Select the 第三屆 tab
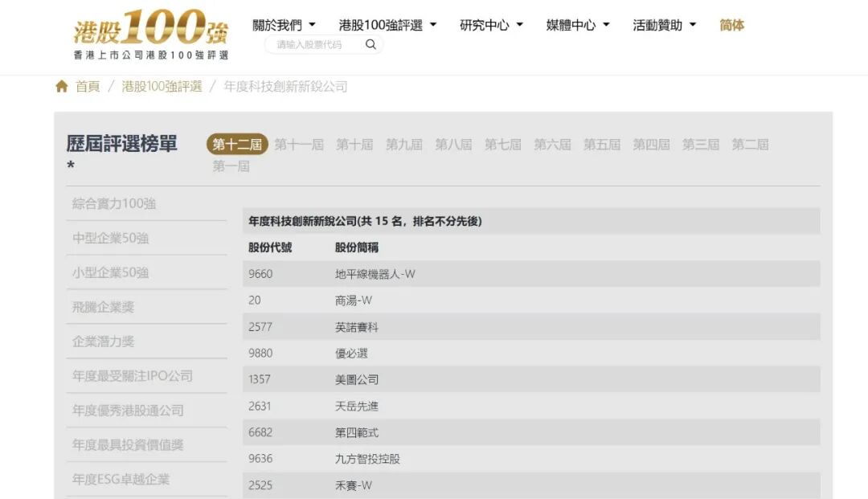 [x=700, y=145]
